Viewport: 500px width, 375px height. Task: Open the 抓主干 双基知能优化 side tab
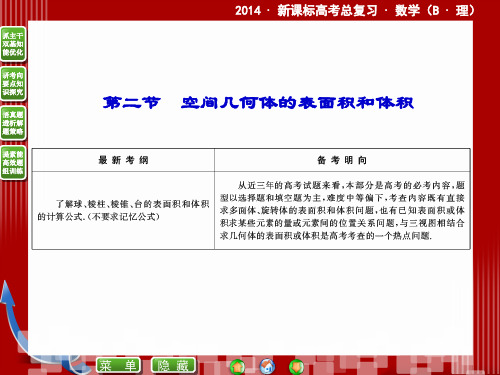pyautogui.click(x=13, y=44)
